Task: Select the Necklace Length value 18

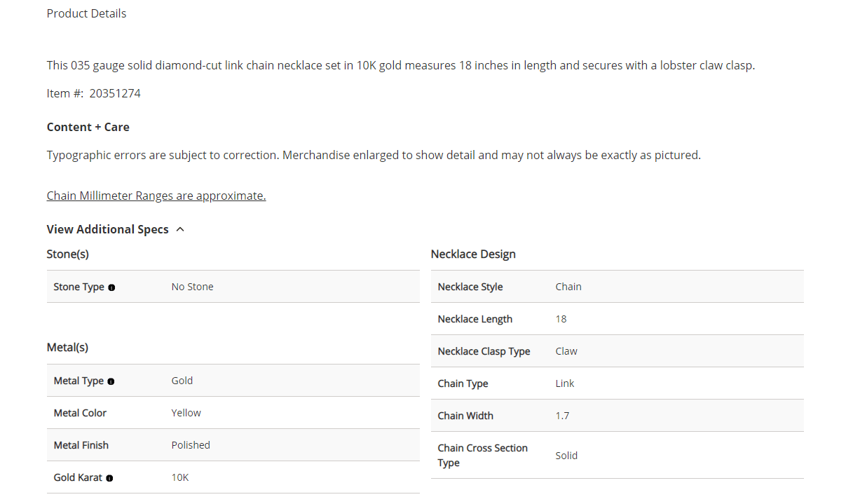Action: pyautogui.click(x=561, y=319)
